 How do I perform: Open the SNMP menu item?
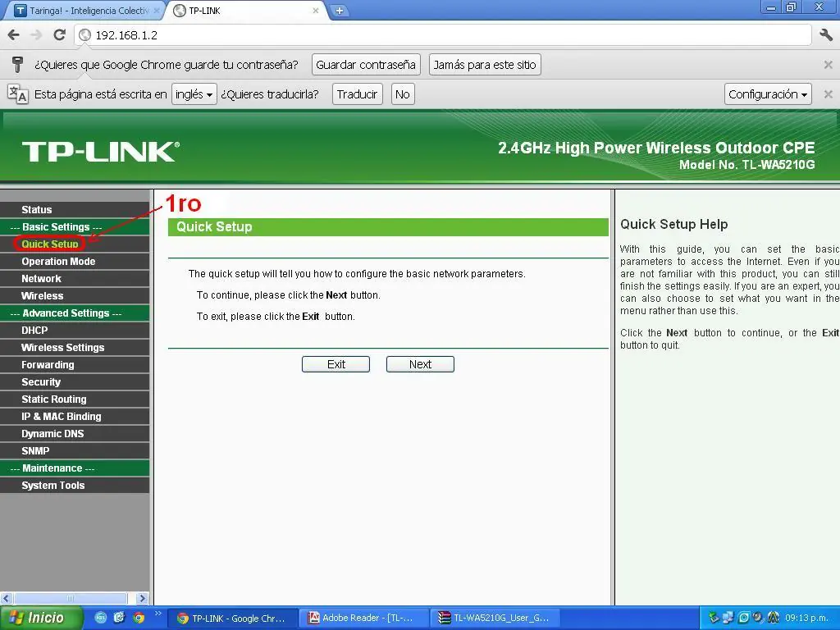75,451
